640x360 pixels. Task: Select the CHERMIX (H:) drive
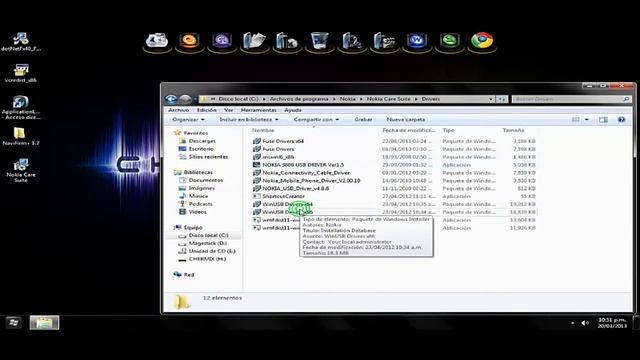[x=202, y=259]
